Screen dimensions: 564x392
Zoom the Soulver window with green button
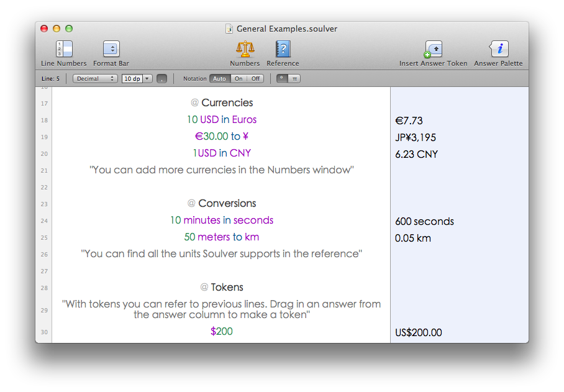pyautogui.click(x=69, y=29)
